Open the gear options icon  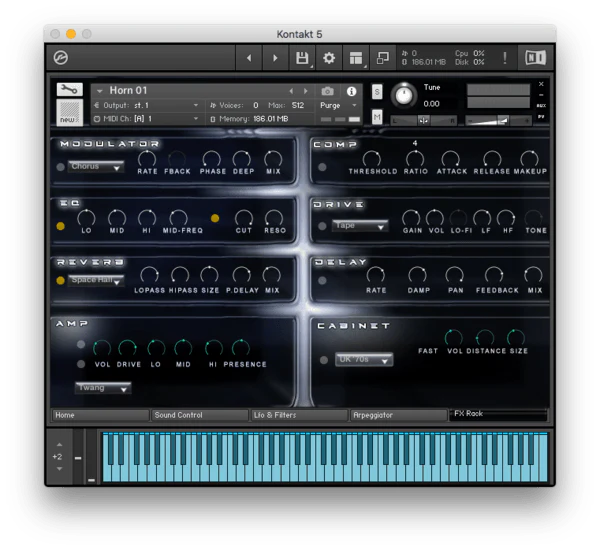point(329,58)
